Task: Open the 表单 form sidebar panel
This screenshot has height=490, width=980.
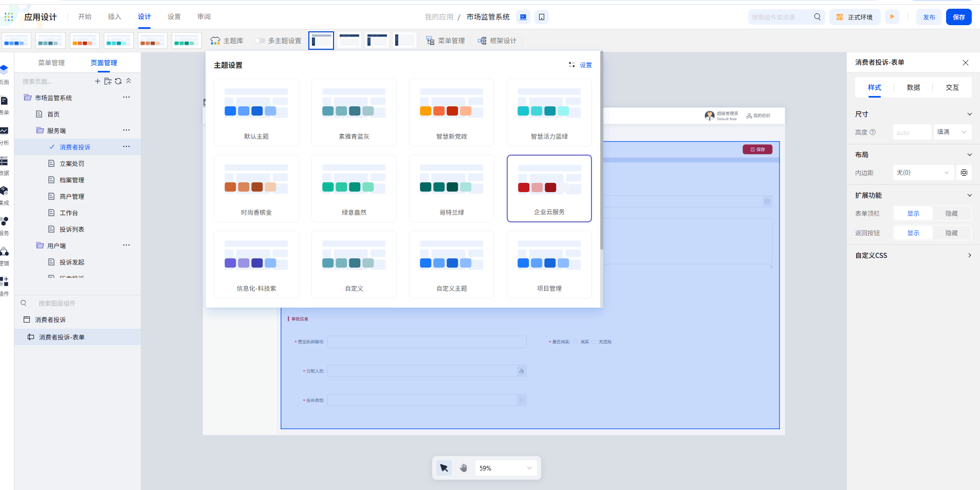Action: click(x=4, y=105)
